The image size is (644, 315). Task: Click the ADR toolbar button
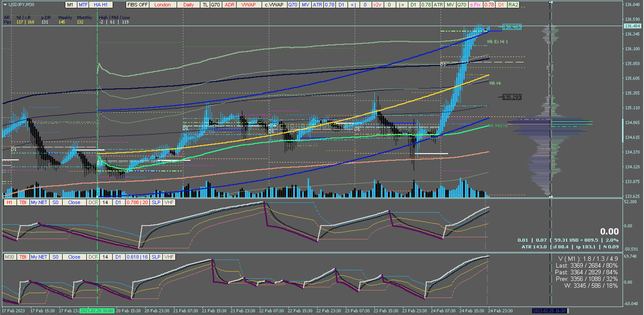[x=229, y=5]
